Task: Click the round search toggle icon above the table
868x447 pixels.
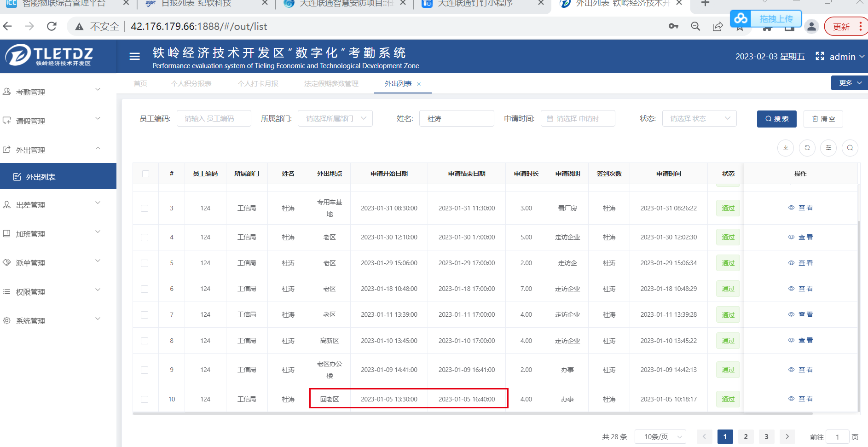Action: click(x=850, y=148)
